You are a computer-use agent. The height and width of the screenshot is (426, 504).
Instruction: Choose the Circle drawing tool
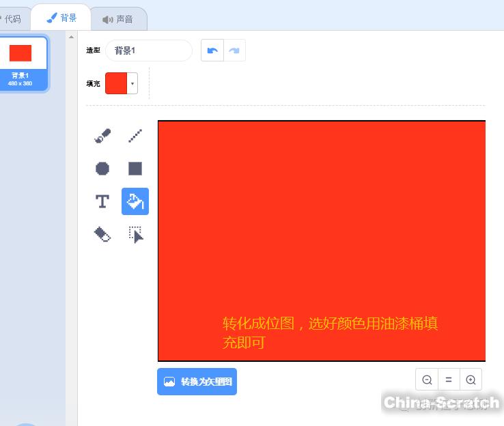[x=102, y=169]
